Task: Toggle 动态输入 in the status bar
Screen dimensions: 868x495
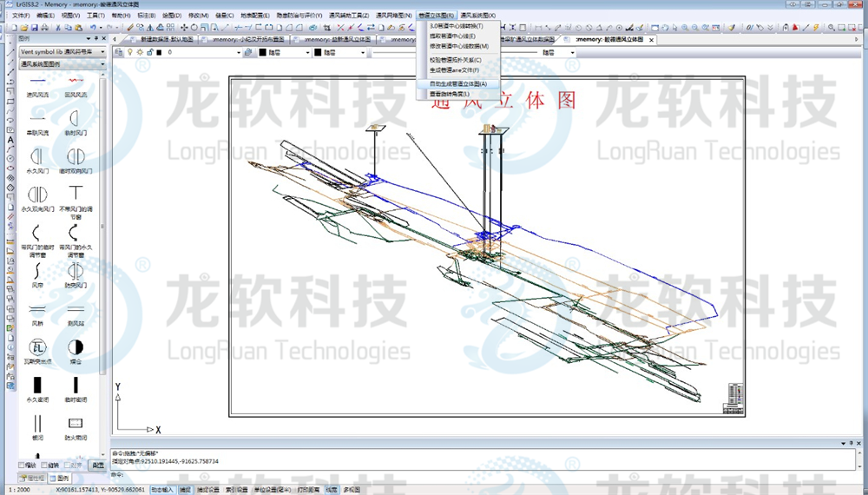Action: click(162, 490)
